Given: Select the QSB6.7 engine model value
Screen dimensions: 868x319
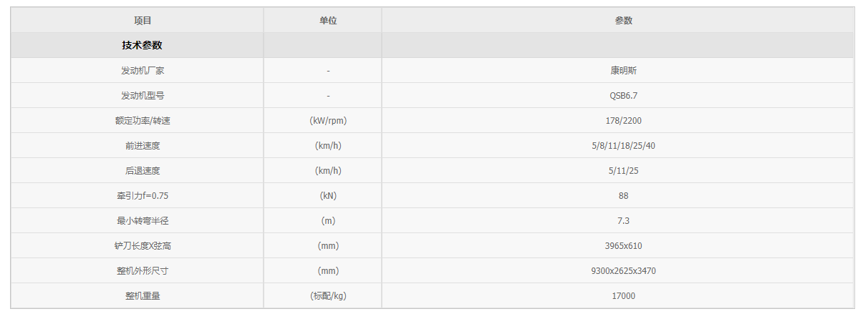Looking at the screenshot, I should [623, 96].
